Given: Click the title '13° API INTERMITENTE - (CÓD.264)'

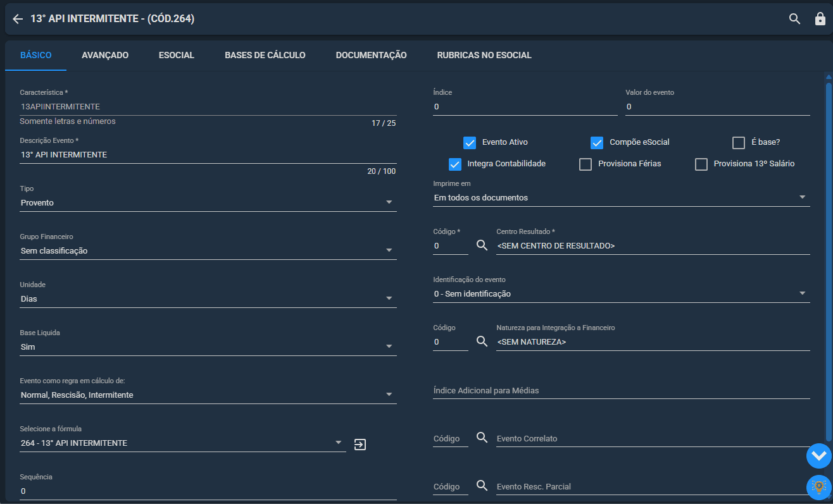Looking at the screenshot, I should tap(113, 19).
